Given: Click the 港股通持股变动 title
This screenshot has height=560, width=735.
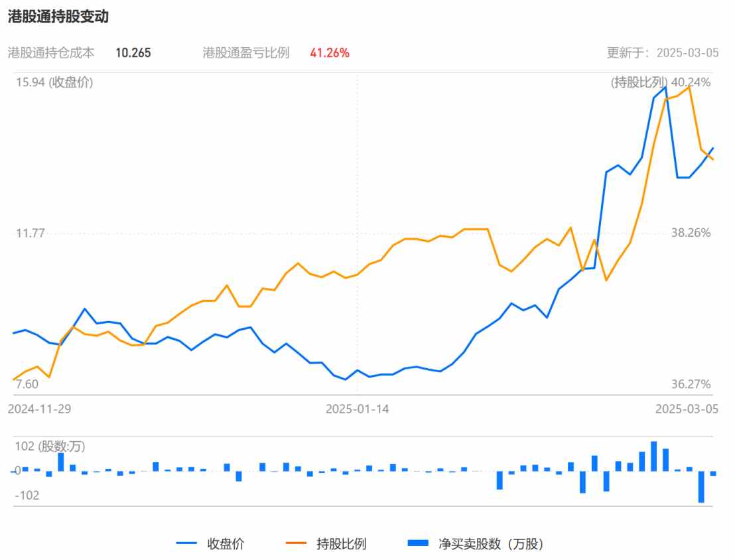Looking at the screenshot, I should tap(58, 18).
